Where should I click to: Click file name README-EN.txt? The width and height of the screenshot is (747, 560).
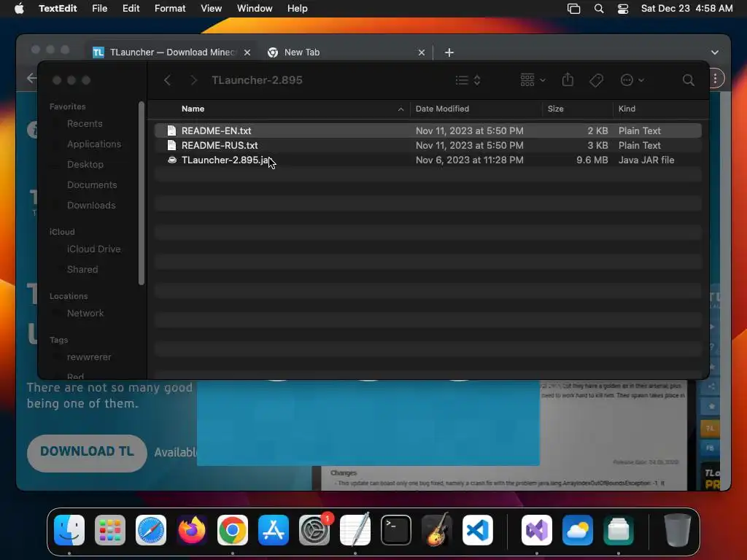(x=216, y=131)
